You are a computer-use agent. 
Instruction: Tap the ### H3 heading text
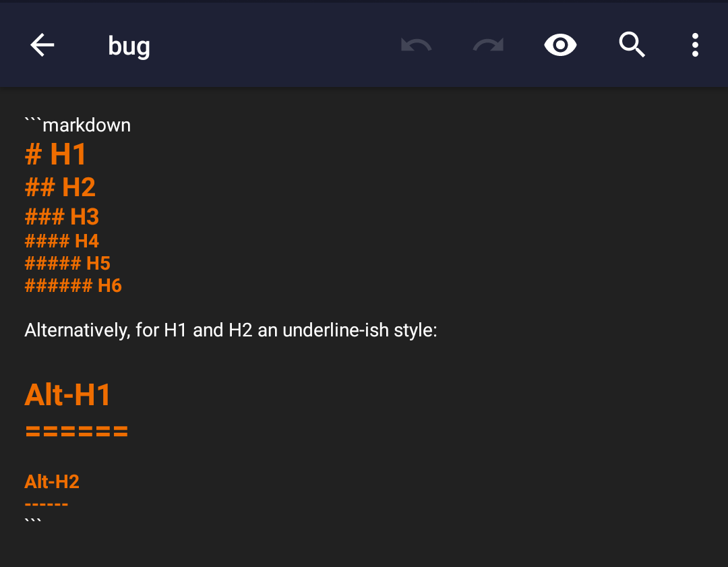(61, 216)
